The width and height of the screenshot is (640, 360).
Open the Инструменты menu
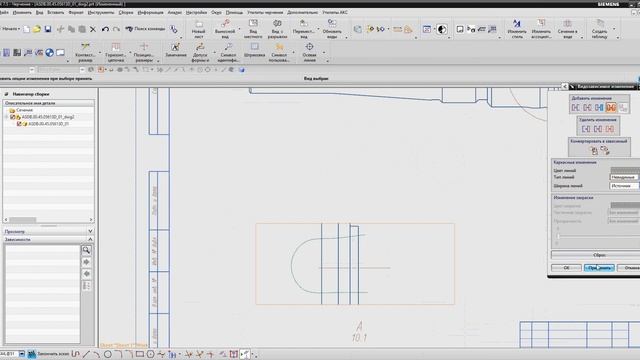pos(101,13)
